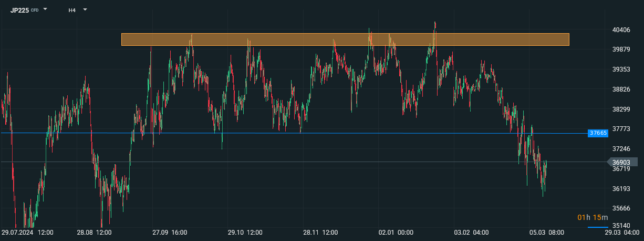
Task: Click the 40406 price axis label
Action: pyautogui.click(x=621, y=29)
